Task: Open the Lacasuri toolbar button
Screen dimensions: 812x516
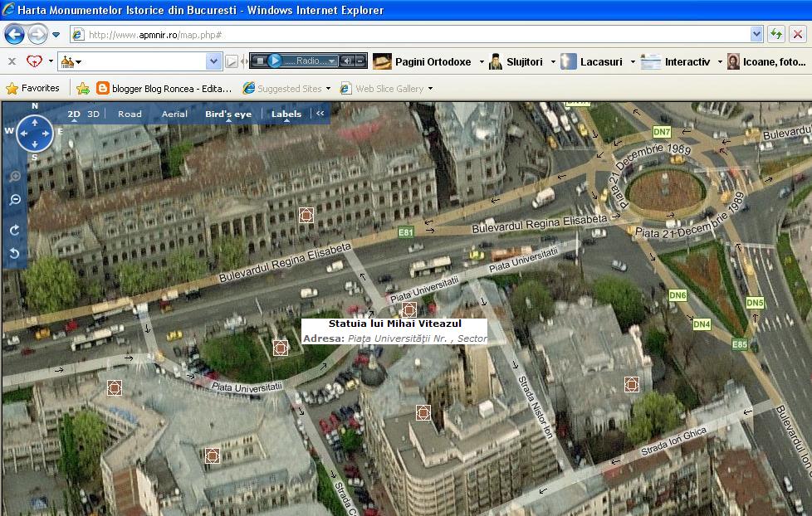Action: click(x=591, y=61)
